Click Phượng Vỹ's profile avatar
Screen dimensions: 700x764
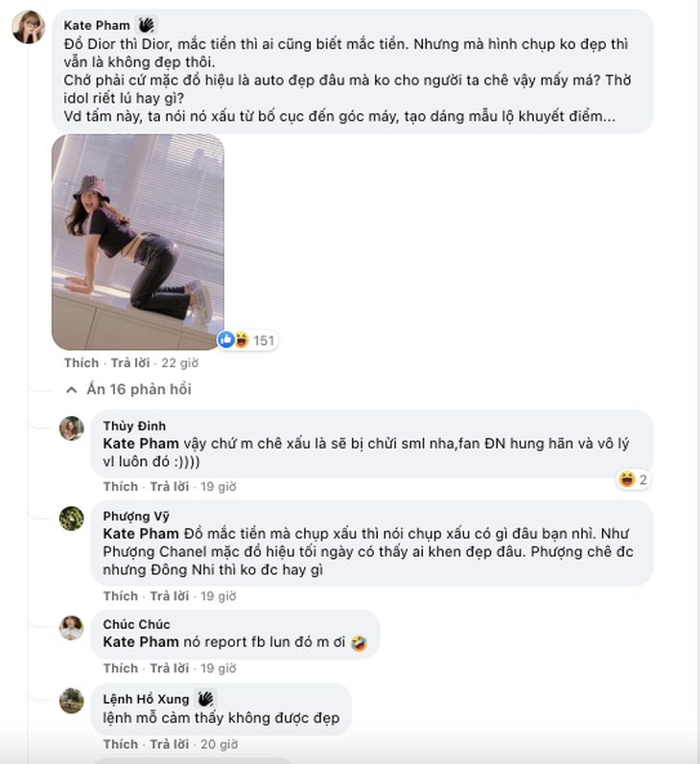72,519
